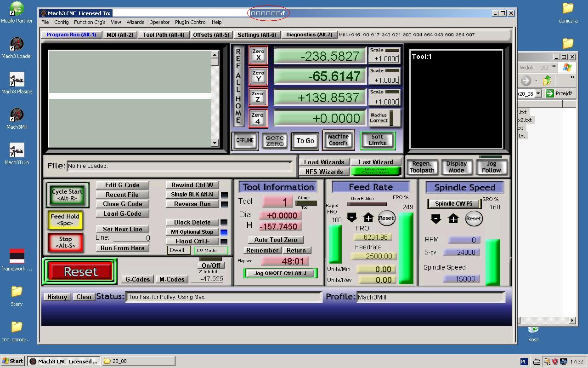Toggle M1 Optional Stop
The height and width of the screenshot is (368, 588).
[192, 232]
